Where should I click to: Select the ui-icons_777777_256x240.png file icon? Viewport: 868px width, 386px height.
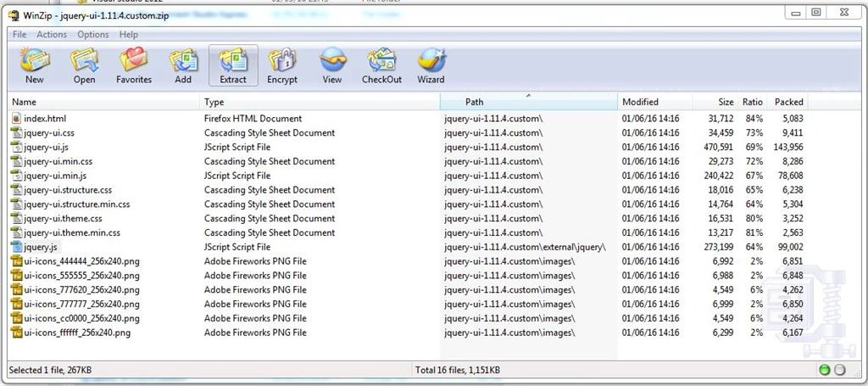16,304
